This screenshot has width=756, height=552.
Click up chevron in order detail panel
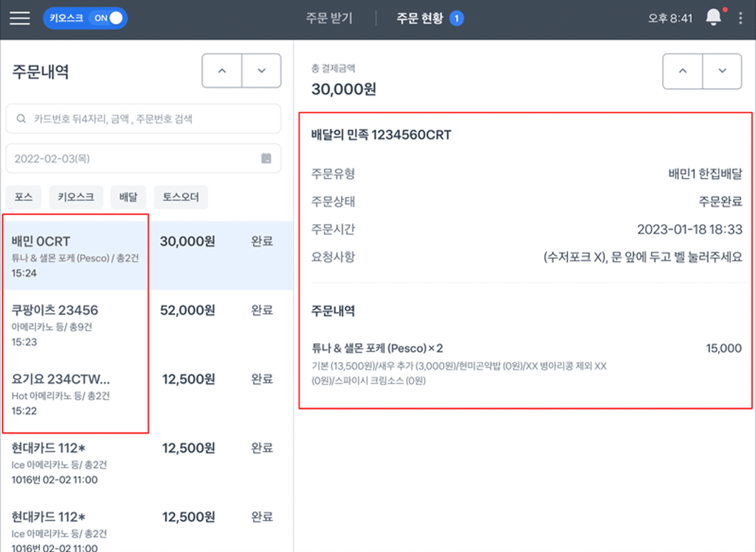(682, 71)
